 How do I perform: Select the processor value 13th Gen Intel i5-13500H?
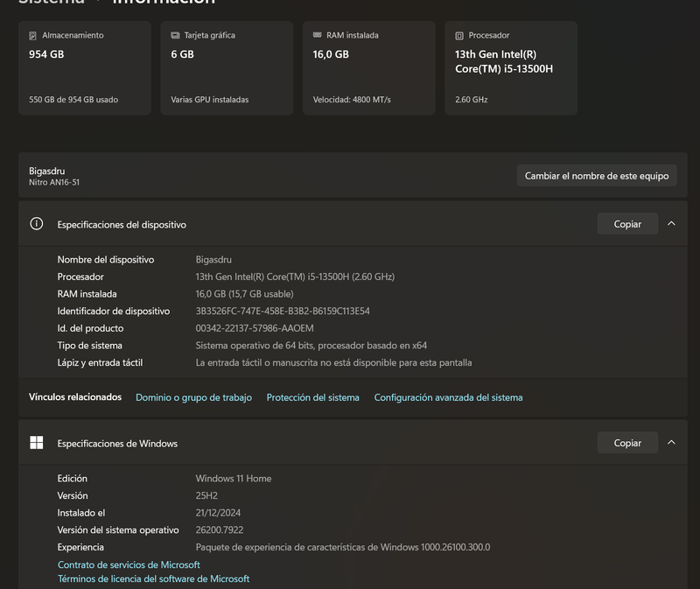(295, 277)
